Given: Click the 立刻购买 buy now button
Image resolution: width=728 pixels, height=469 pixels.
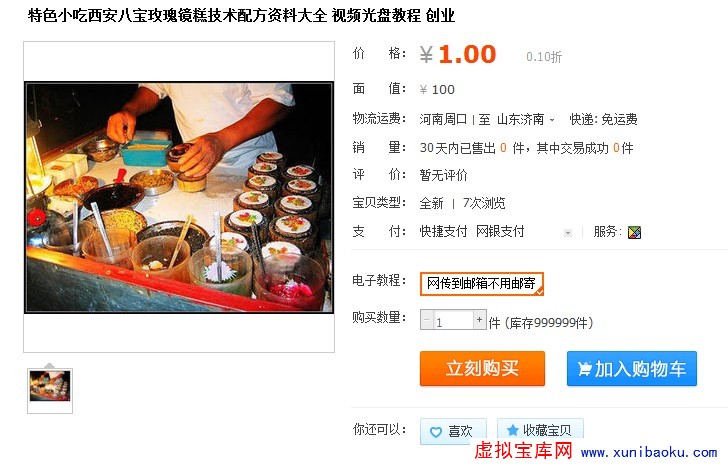Looking at the screenshot, I should click(482, 369).
